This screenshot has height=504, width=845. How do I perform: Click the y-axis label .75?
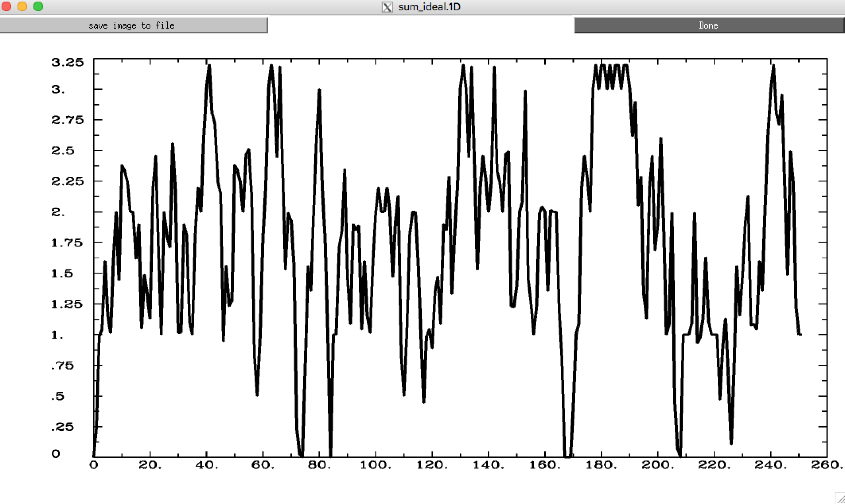(x=62, y=365)
